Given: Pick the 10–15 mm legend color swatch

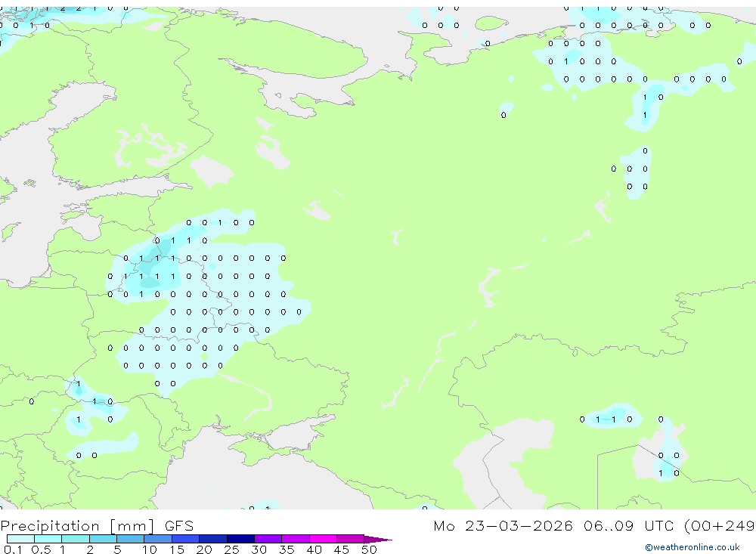Looking at the screenshot, I should 158,539.
